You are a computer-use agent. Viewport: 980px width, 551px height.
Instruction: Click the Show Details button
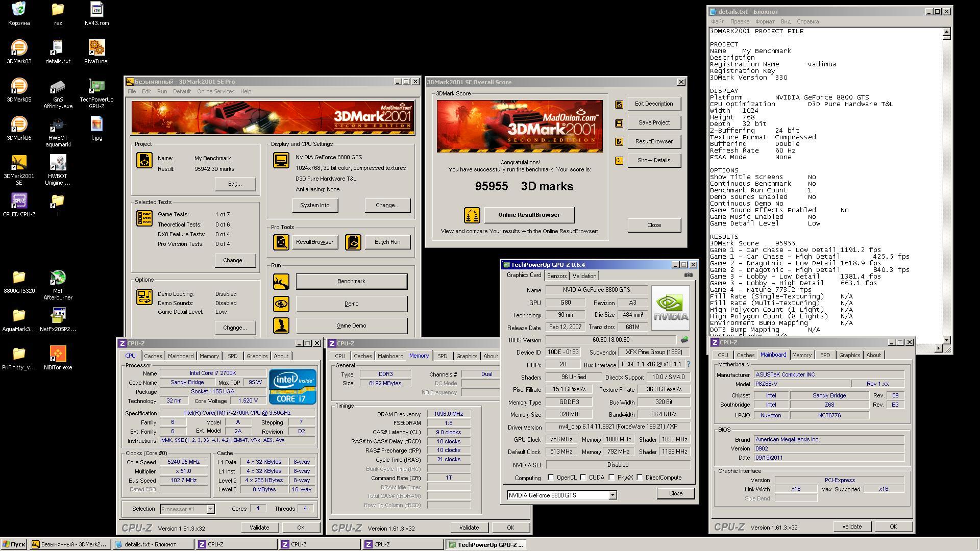(654, 160)
